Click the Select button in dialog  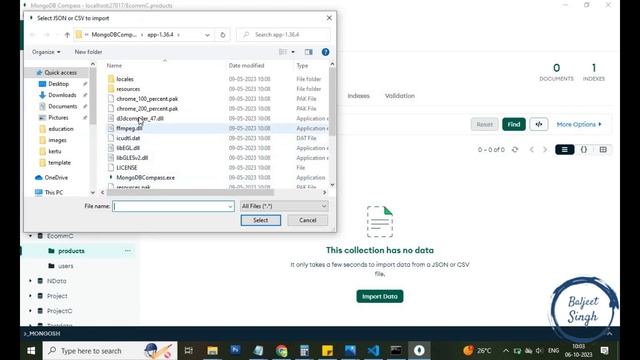pyautogui.click(x=261, y=220)
